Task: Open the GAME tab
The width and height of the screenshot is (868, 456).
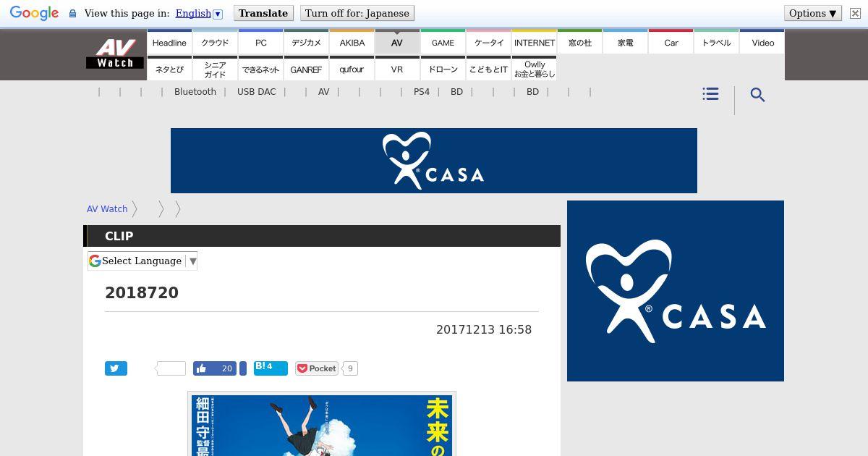Action: 443,43
